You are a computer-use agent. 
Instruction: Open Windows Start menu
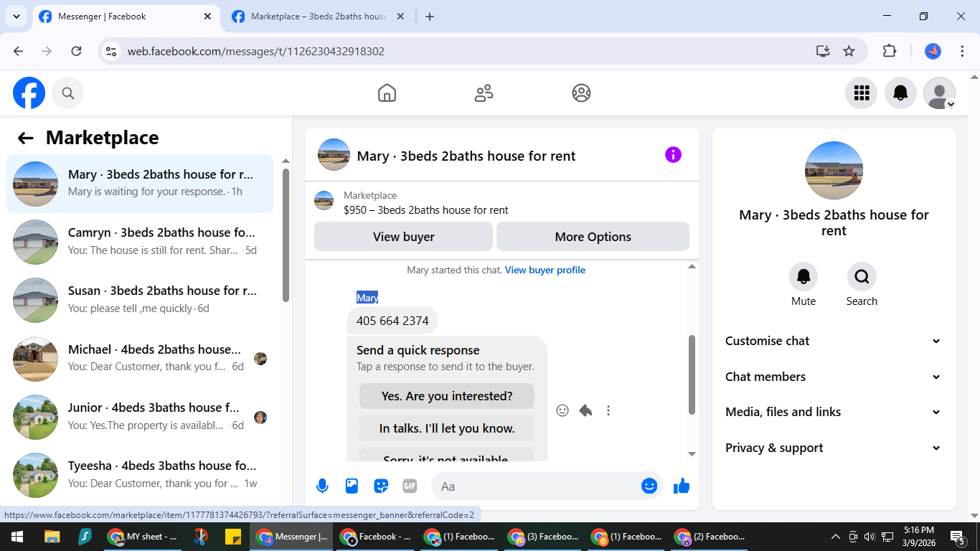[x=17, y=537]
